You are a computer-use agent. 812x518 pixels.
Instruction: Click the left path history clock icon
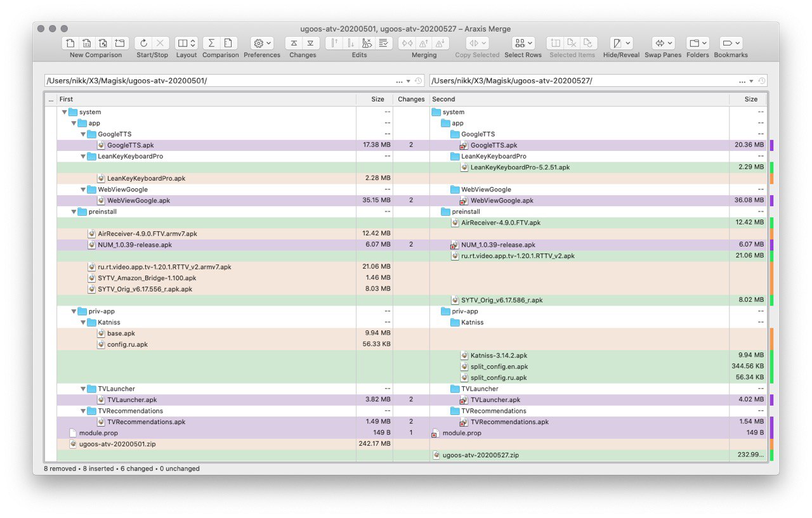tap(418, 81)
